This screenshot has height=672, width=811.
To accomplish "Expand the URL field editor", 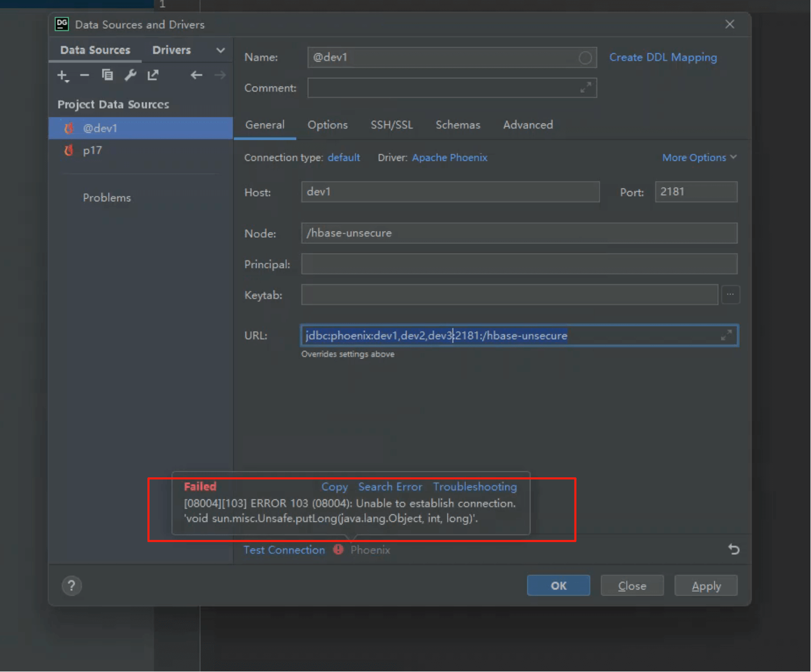I will [x=726, y=335].
